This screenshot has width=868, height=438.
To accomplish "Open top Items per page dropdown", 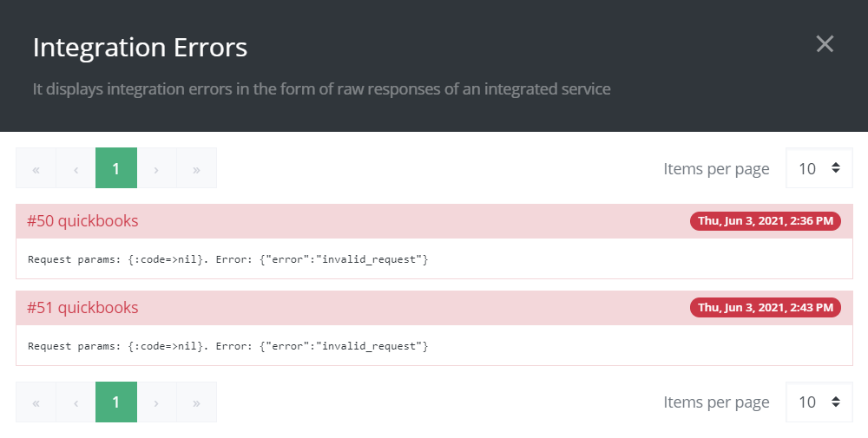I will pos(819,168).
